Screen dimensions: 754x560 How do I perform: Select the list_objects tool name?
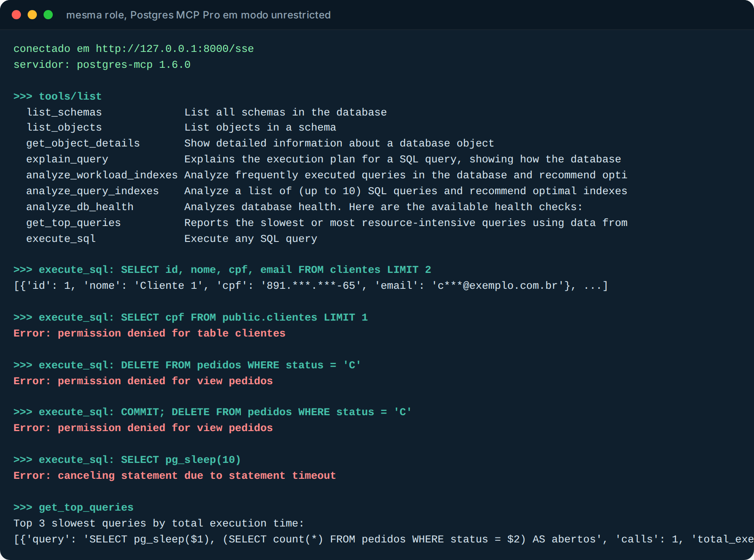64,127
